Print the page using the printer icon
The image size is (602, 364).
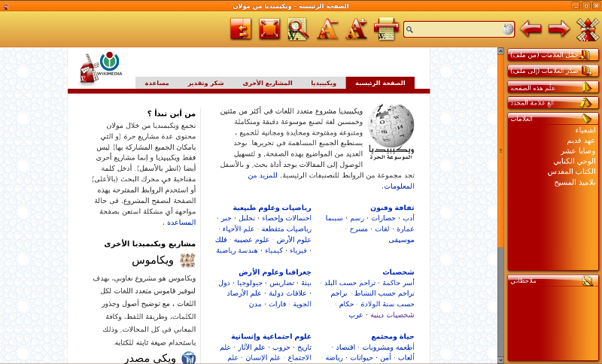pos(386,29)
